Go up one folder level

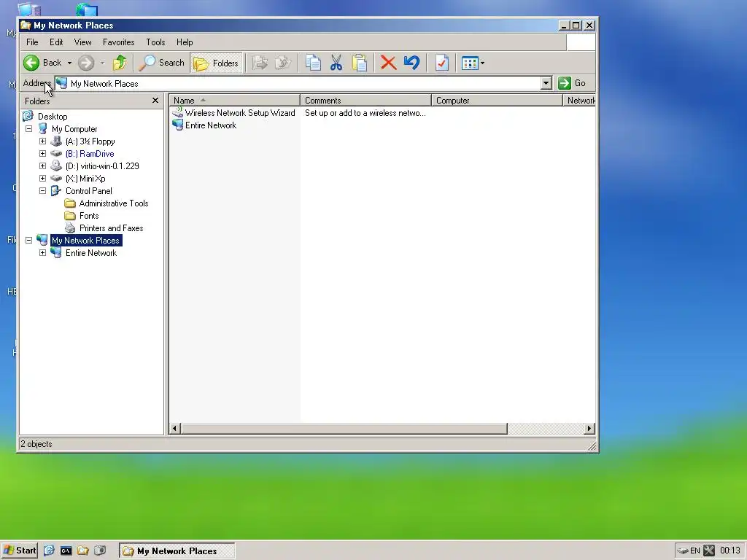point(120,63)
